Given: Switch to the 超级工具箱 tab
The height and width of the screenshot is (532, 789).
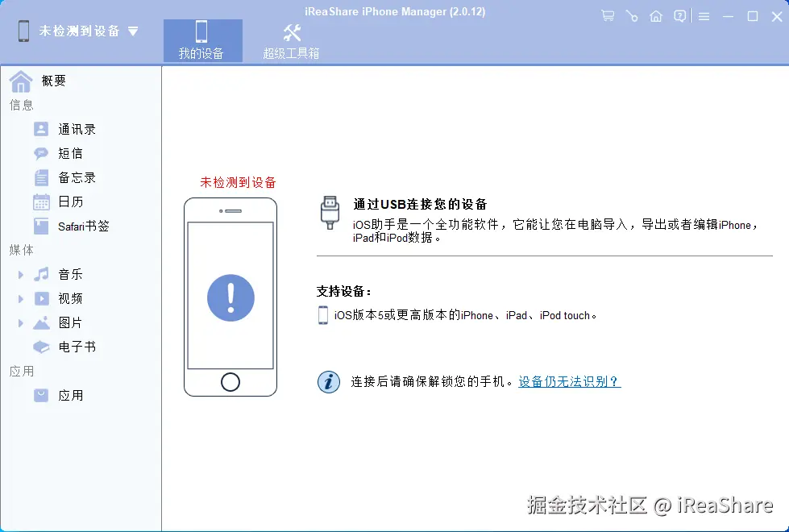Looking at the screenshot, I should click(292, 41).
